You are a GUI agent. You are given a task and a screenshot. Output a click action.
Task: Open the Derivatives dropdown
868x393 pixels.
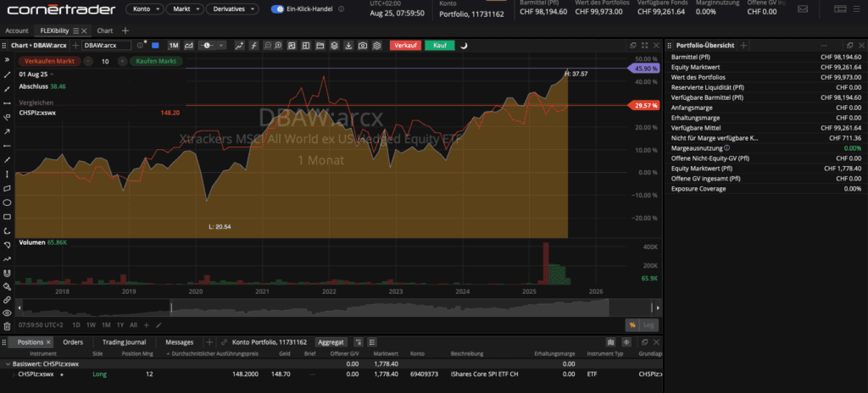[x=232, y=8]
